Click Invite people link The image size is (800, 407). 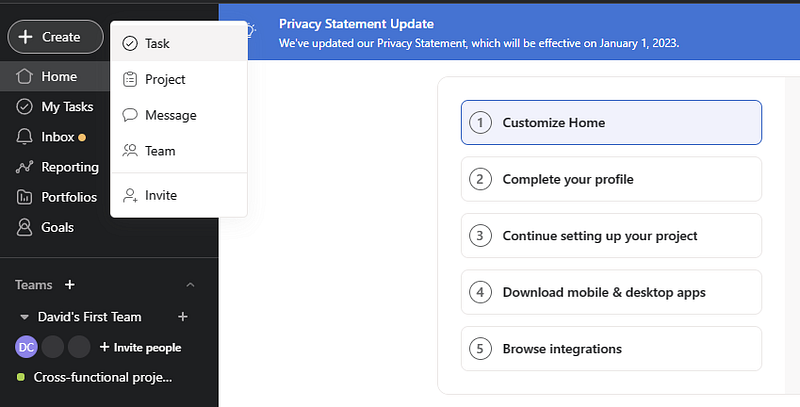point(140,347)
